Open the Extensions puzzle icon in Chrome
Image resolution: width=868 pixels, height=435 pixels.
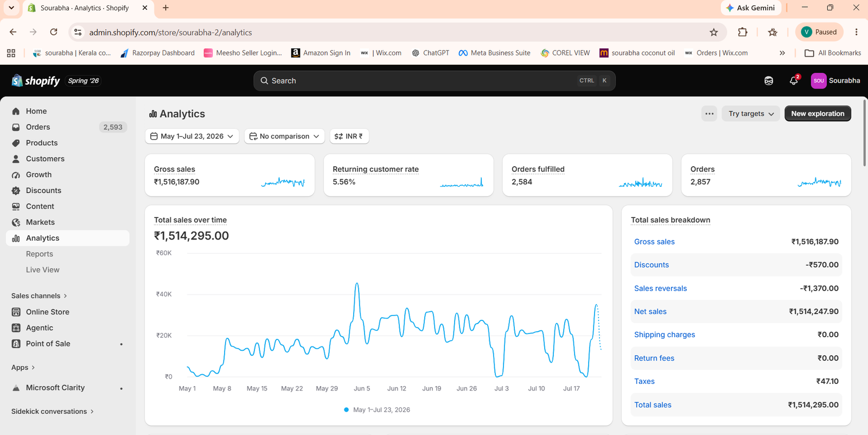click(743, 32)
